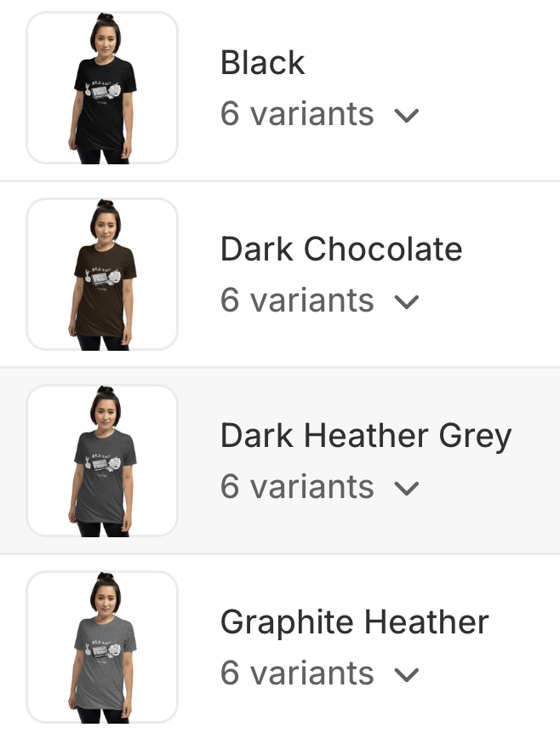Open 6 variants dropdown for Dark Chocolate

coord(297,301)
